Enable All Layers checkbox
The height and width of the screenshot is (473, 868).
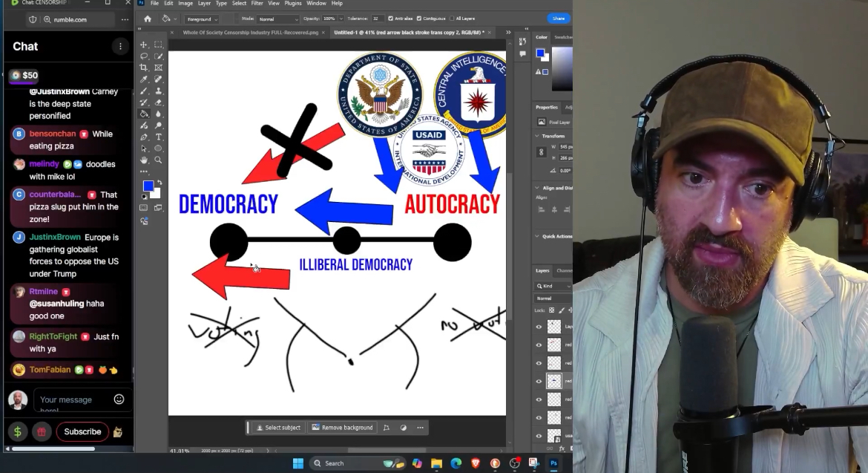452,19
